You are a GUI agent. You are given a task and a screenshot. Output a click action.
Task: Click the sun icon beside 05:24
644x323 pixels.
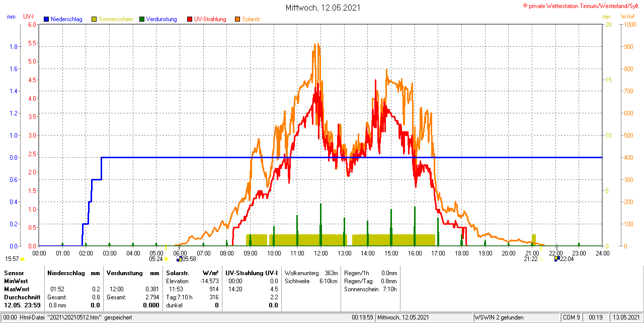coord(166,259)
